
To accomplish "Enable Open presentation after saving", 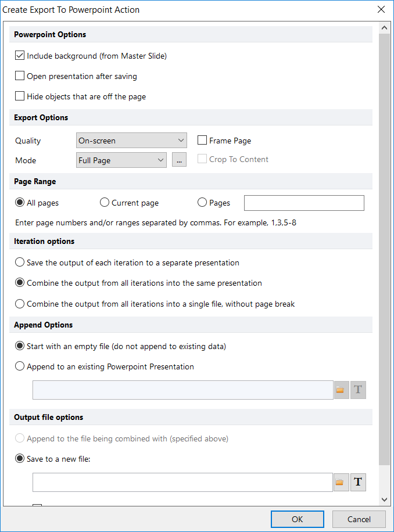I will (20, 76).
